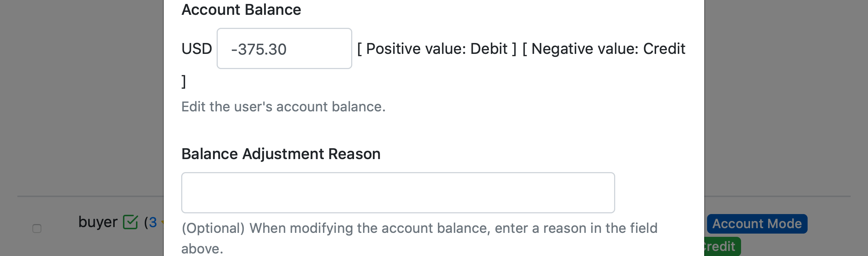Viewport: 868px width, 256px height.
Task: Click the word "above." ending the help text
Action: click(202, 249)
